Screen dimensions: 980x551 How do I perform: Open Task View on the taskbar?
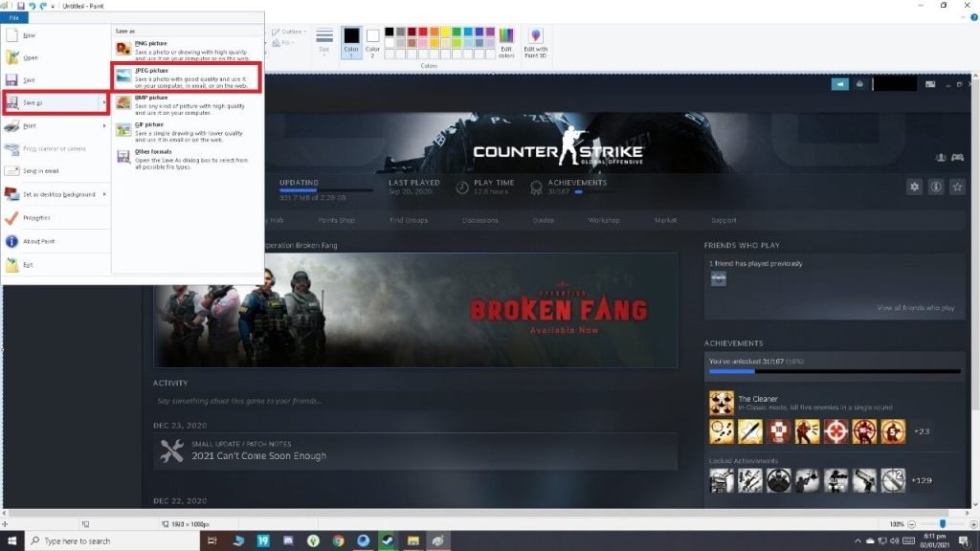[212, 541]
